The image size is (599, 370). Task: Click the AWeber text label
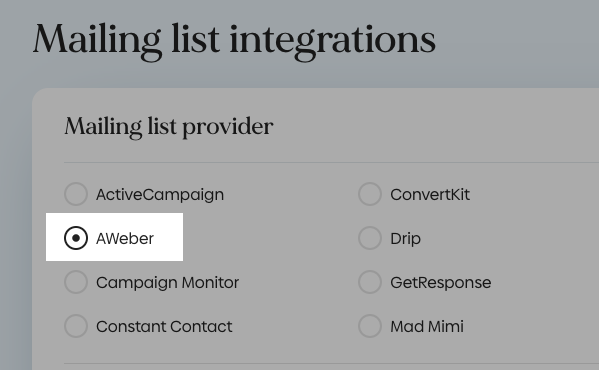pos(125,239)
